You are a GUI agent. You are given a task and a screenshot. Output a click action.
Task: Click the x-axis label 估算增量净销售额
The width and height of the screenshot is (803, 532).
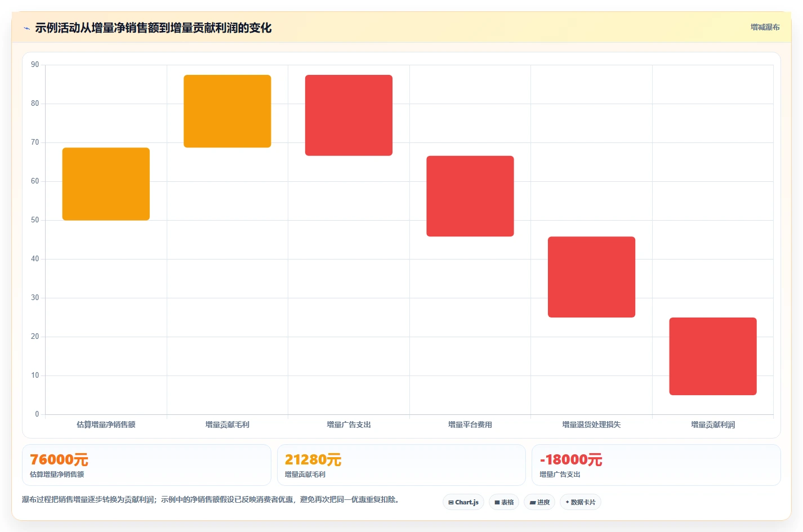(x=106, y=424)
